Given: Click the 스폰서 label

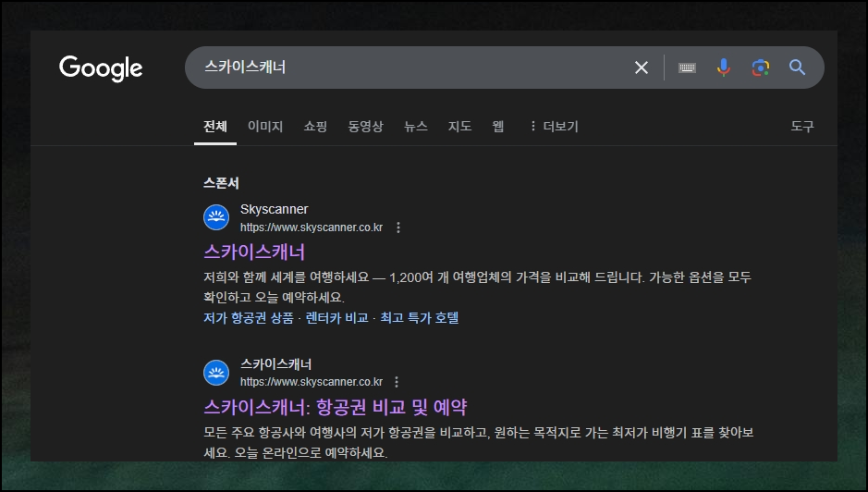Looking at the screenshot, I should tap(221, 183).
